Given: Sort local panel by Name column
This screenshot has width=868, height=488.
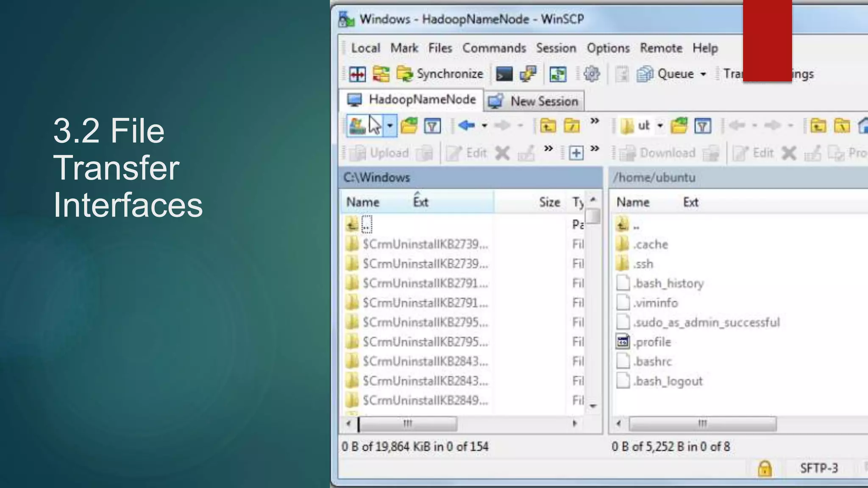Looking at the screenshot, I should 363,202.
